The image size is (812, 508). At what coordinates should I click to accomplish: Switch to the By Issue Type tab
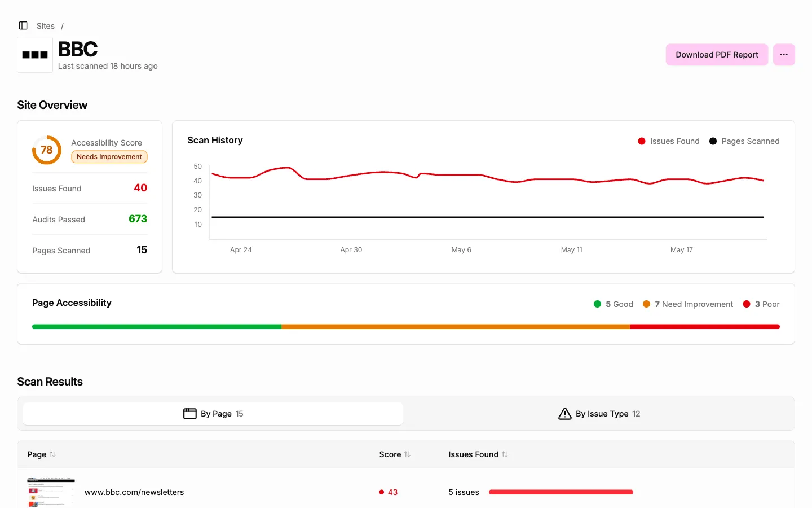pyautogui.click(x=599, y=414)
